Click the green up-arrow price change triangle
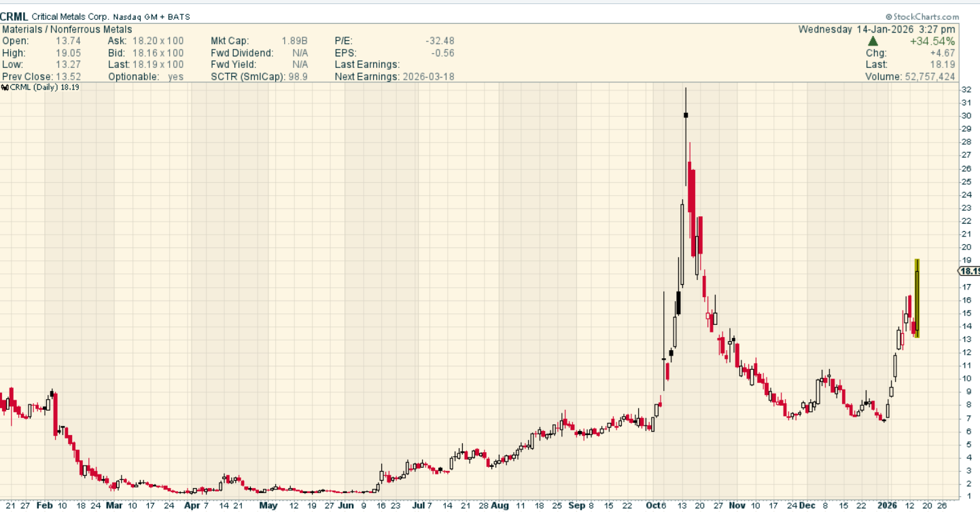Screen dimensions: 980x518 [873, 41]
